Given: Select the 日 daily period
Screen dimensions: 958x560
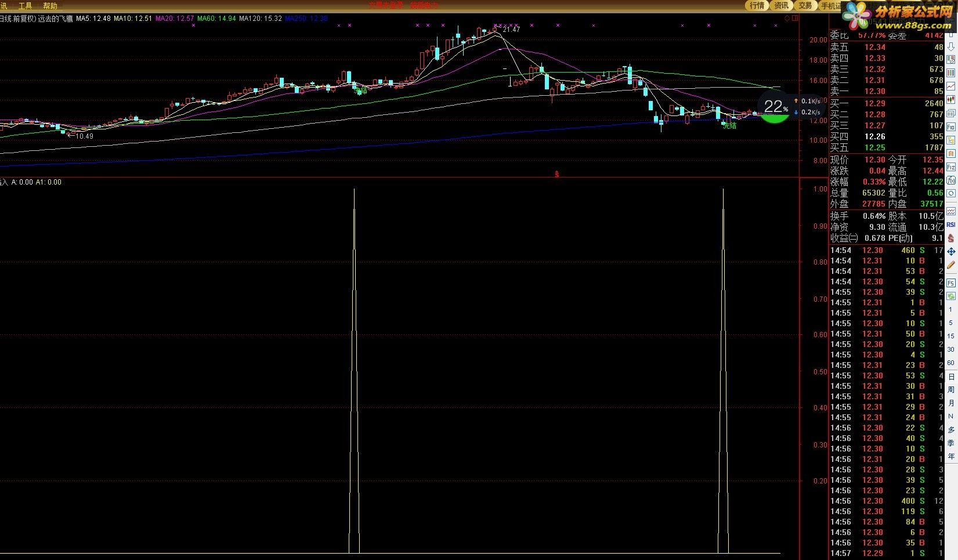Looking at the screenshot, I should (x=951, y=377).
